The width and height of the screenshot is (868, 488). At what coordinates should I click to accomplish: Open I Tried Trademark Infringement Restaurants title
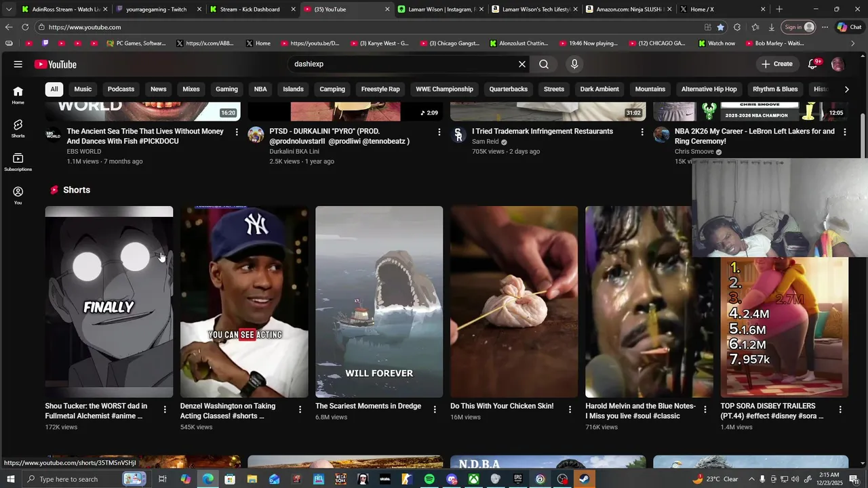point(542,131)
